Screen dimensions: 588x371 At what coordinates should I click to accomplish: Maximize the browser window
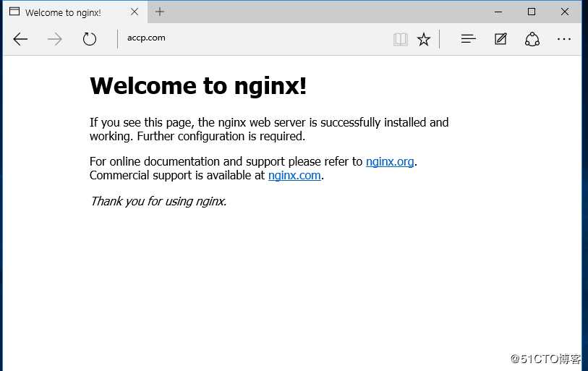532,12
